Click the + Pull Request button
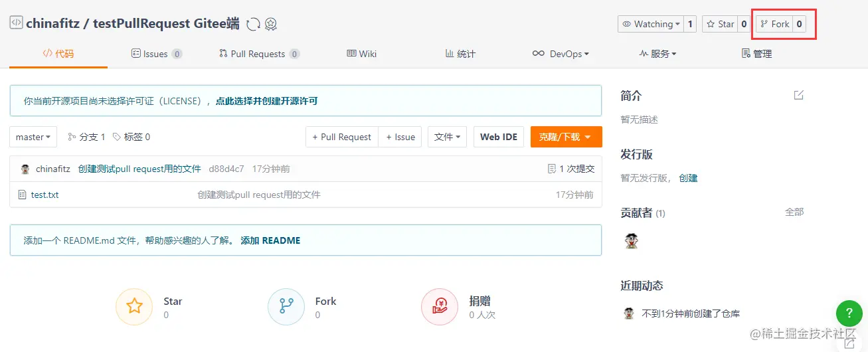This screenshot has height=352, width=868. pyautogui.click(x=342, y=137)
